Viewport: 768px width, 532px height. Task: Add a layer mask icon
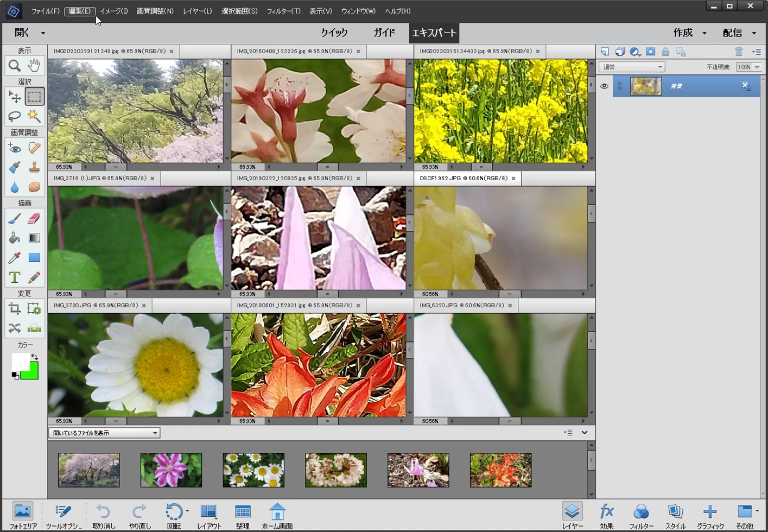click(x=650, y=52)
